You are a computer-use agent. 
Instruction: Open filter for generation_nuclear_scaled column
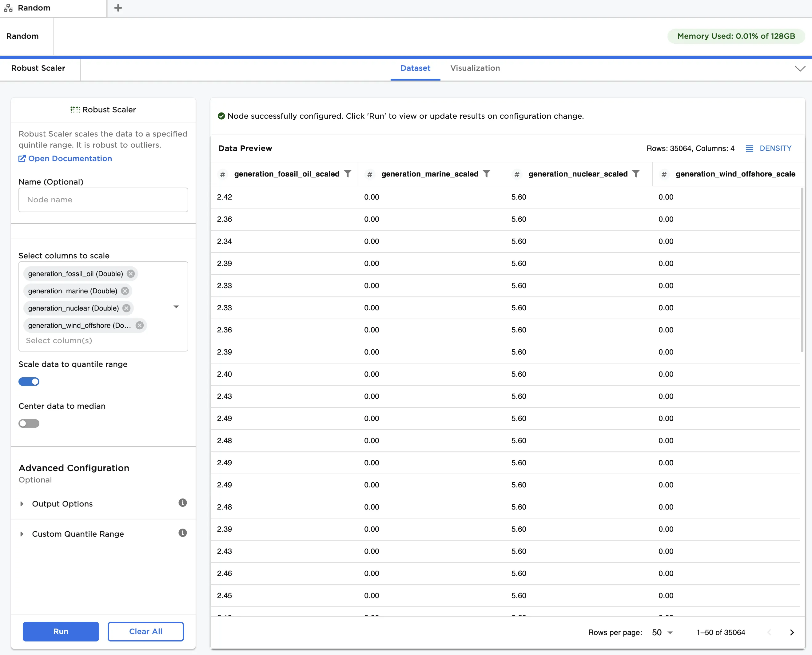(x=636, y=173)
